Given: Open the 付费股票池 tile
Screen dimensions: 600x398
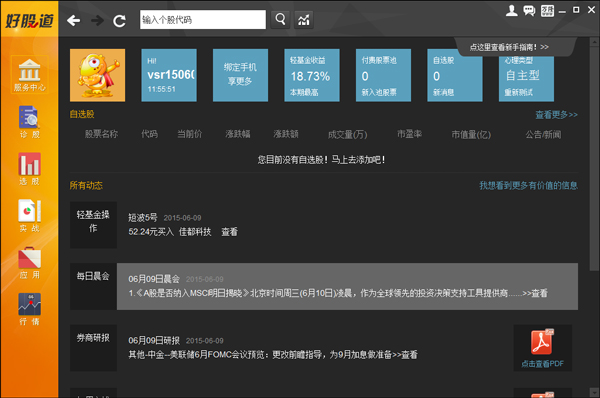Looking at the screenshot, I should [x=383, y=75].
